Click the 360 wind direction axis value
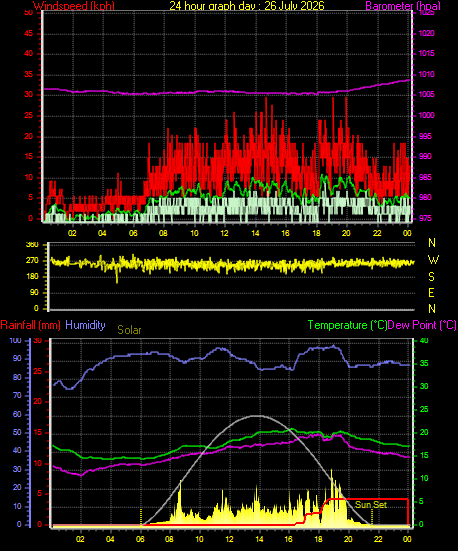The width and height of the screenshot is (458, 551). tap(32, 245)
